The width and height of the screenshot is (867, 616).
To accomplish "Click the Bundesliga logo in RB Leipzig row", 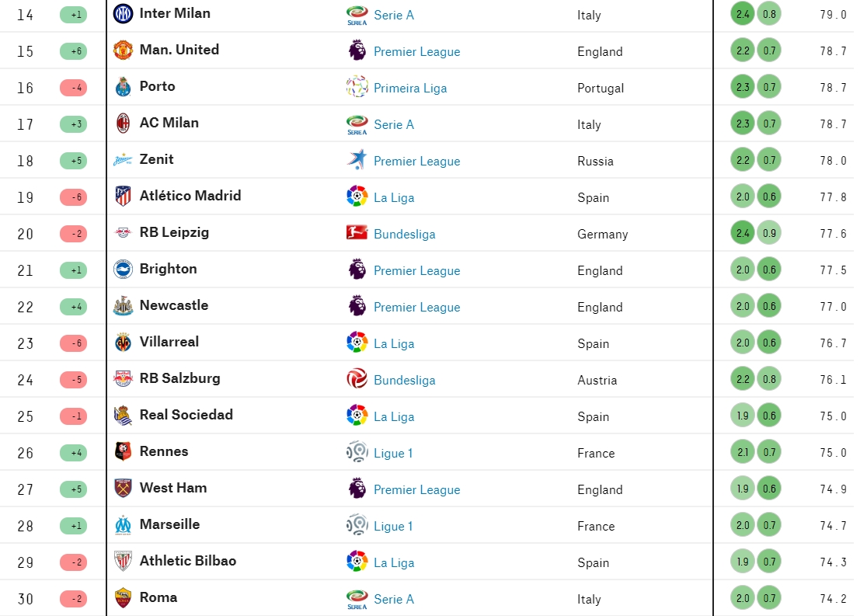I will [357, 233].
